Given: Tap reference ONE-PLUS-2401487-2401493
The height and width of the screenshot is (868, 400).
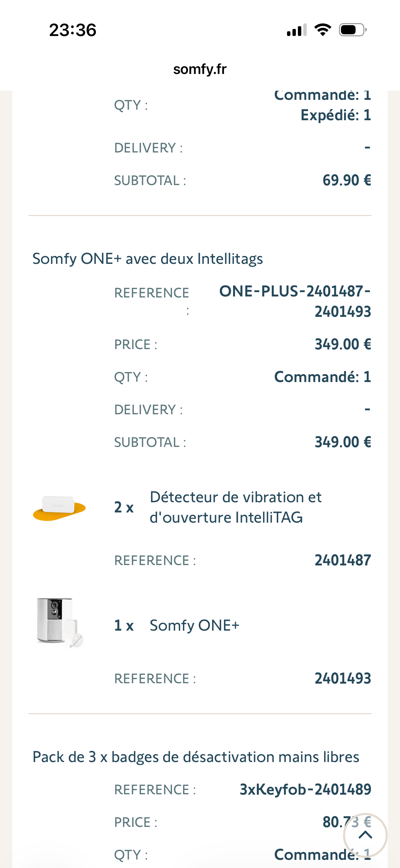Looking at the screenshot, I should point(295,301).
